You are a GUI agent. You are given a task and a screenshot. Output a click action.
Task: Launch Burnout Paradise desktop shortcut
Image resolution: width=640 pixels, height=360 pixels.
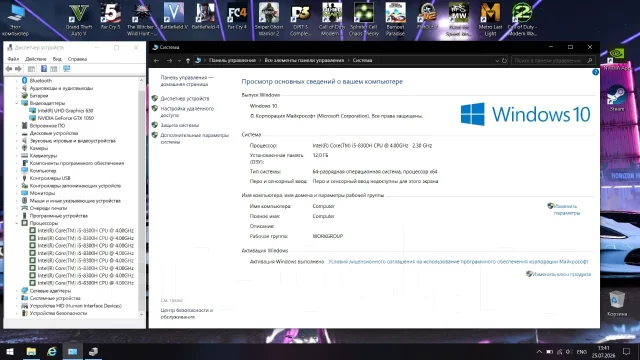click(396, 19)
